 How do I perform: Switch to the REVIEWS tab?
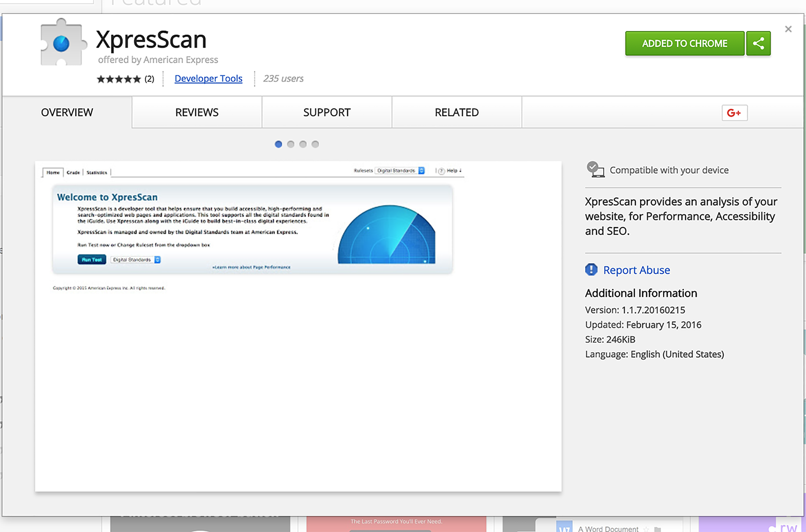tap(197, 112)
